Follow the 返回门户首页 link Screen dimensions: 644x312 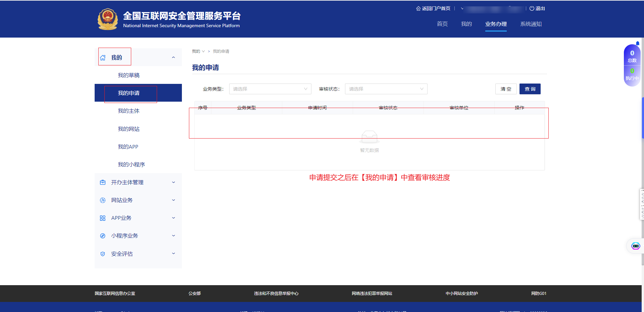[433, 8]
